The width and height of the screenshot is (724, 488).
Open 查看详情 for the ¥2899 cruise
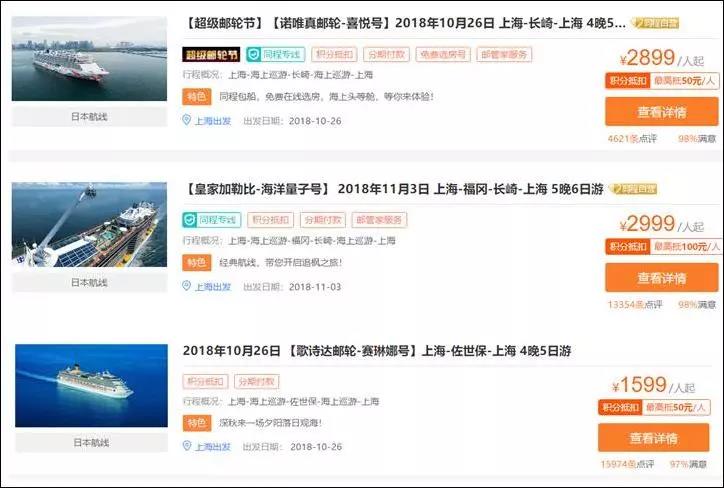pos(662,112)
